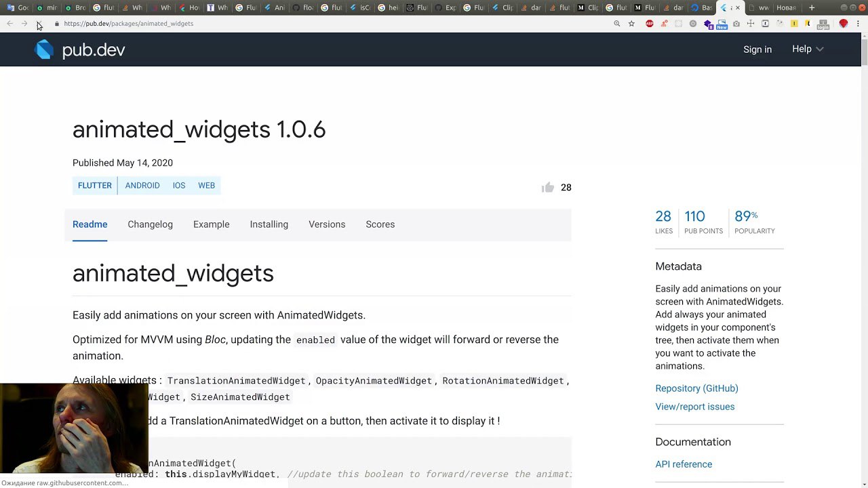The height and width of the screenshot is (488, 868).
Task: Click the thumbs-up like icon beside 28
Action: (x=548, y=188)
